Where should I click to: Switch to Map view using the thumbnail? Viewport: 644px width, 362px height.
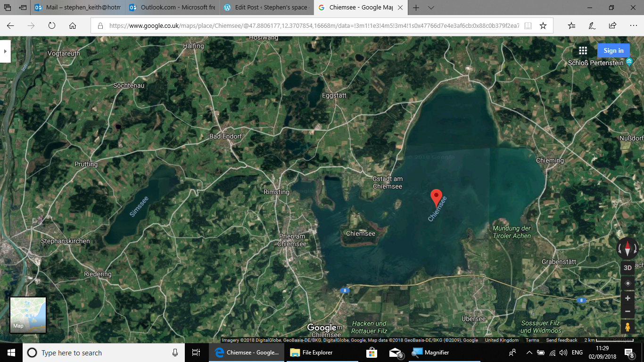(28, 315)
